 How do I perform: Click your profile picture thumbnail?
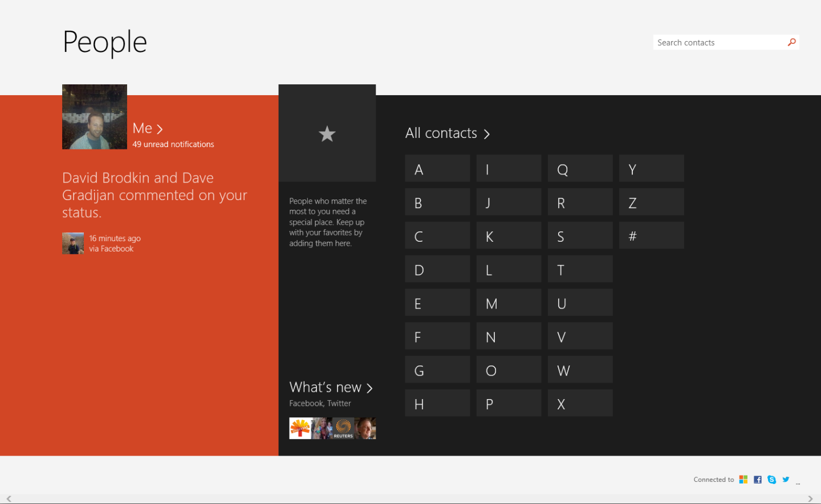pyautogui.click(x=94, y=116)
